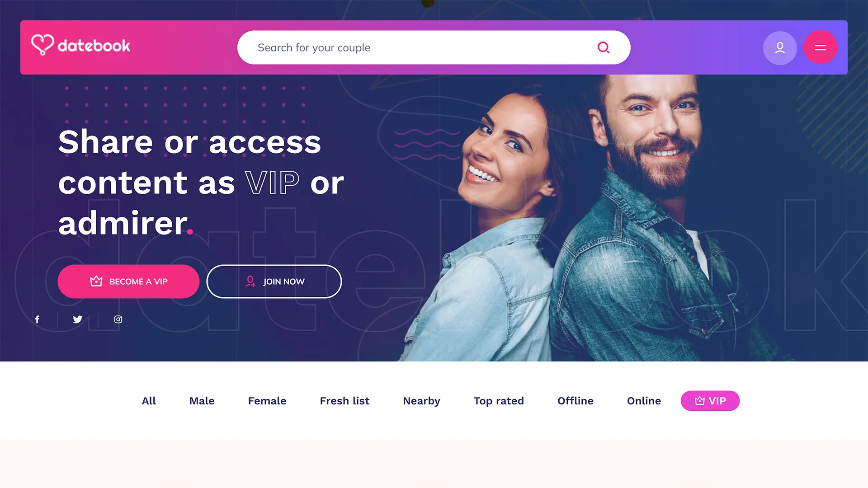Open the hamburger menu button

click(x=821, y=47)
